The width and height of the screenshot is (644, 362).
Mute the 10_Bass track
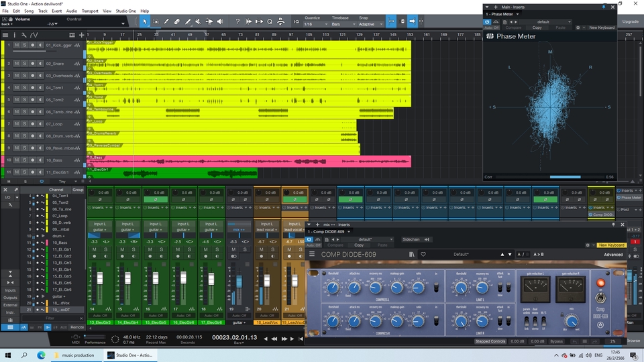pos(17,160)
